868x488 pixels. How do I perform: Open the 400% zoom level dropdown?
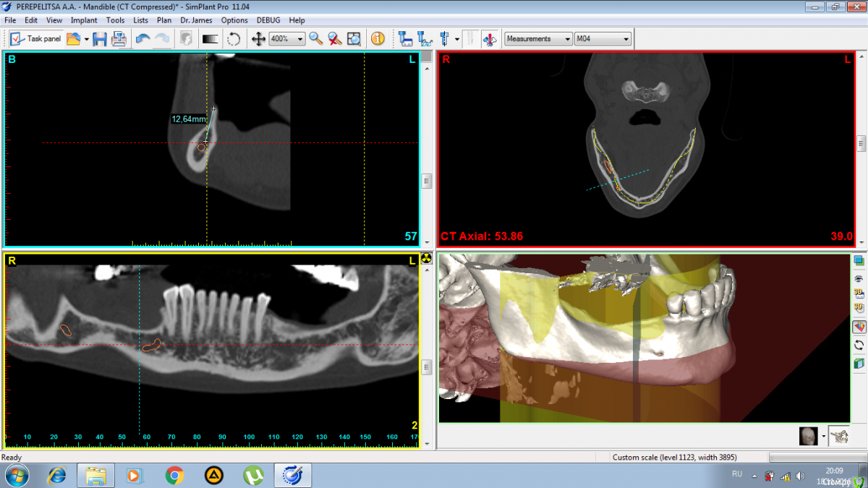[286, 39]
